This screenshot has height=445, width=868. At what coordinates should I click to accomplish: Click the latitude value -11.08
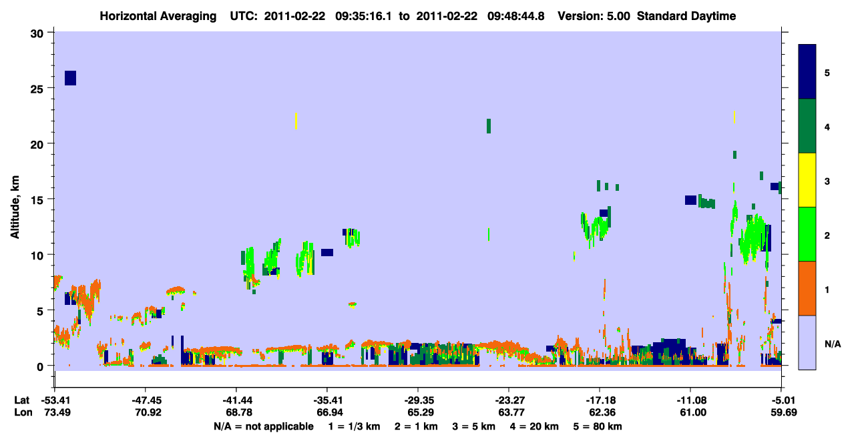point(690,400)
